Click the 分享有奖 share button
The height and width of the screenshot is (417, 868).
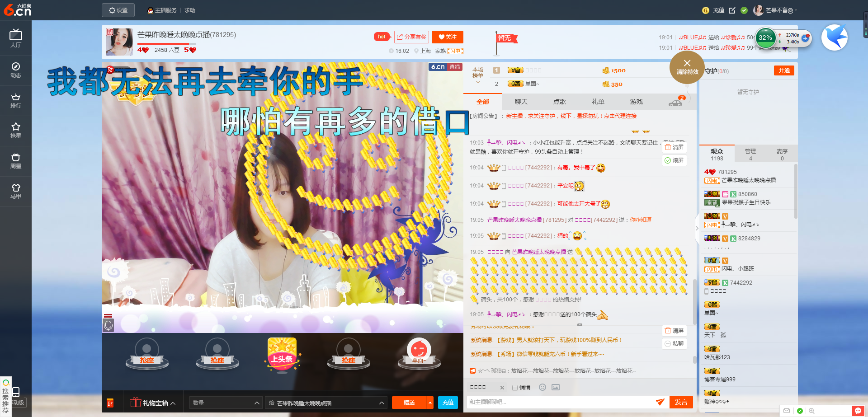(411, 37)
